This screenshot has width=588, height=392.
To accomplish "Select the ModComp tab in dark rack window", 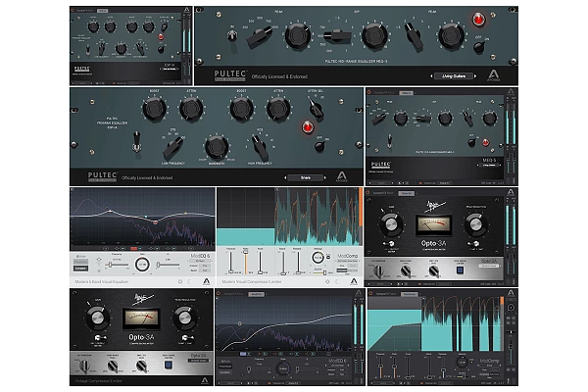I will tap(409, 294).
